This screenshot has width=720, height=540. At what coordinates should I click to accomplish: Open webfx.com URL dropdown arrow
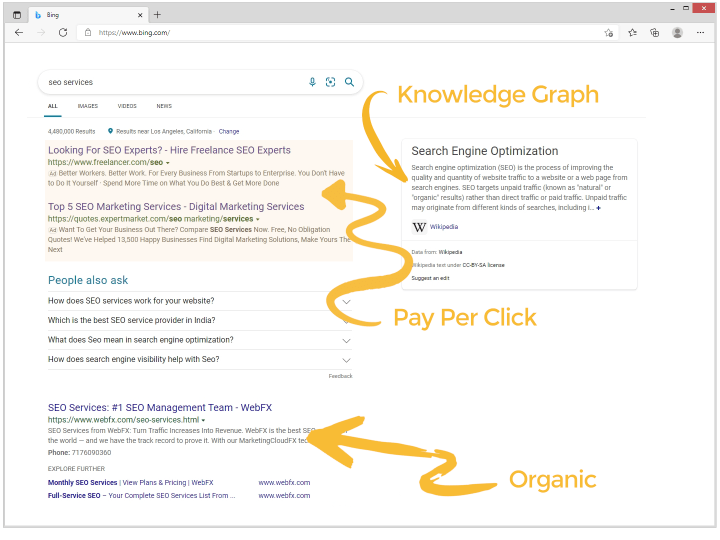[203, 421]
